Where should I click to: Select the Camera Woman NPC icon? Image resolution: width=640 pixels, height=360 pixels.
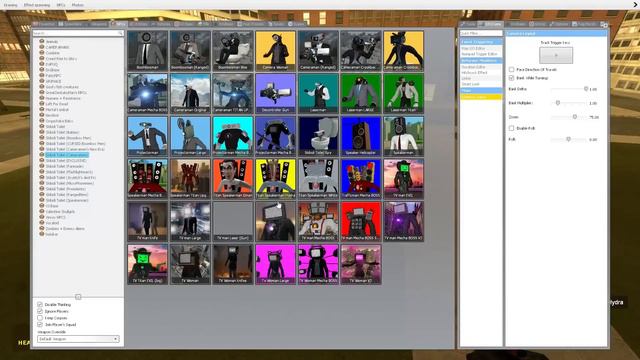click(x=276, y=51)
